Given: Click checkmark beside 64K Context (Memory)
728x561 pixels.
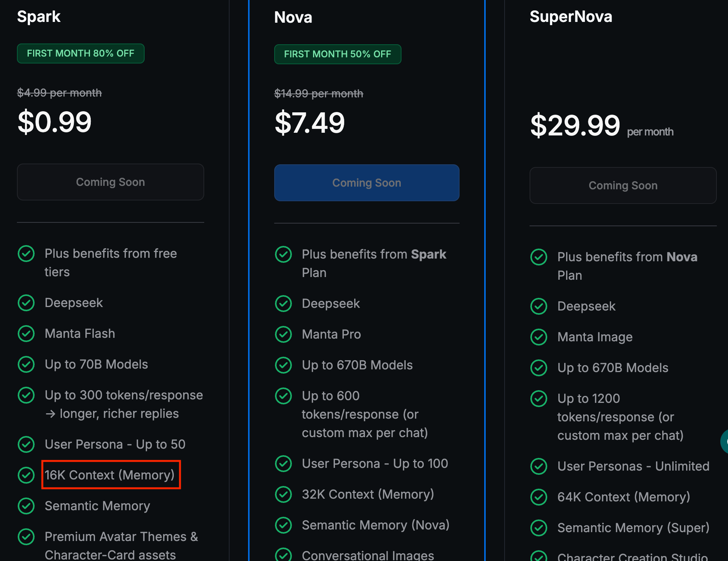Looking at the screenshot, I should (539, 497).
